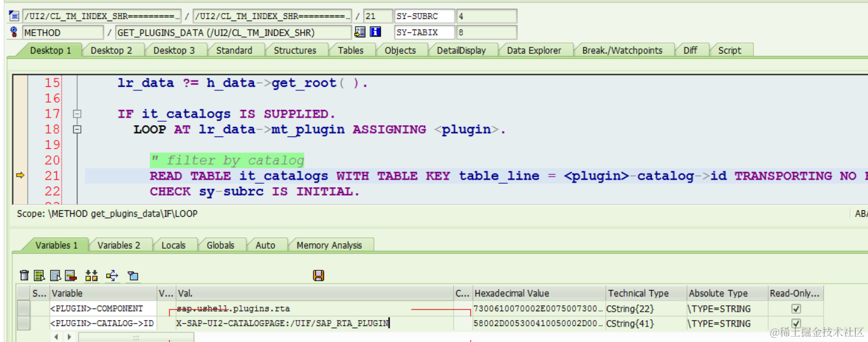Screen dimensions: 868x342
Task: Click the layout icon in variables toolbar
Action: click(x=133, y=275)
